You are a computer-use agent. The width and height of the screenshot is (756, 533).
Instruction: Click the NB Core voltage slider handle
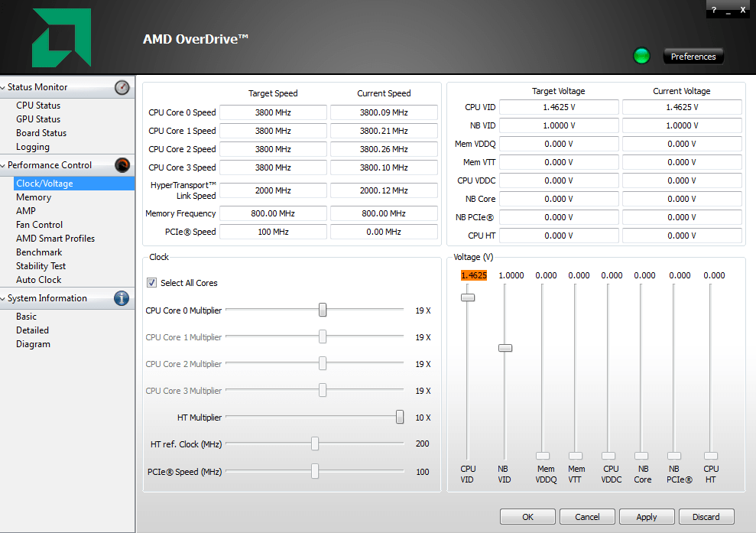coord(641,456)
